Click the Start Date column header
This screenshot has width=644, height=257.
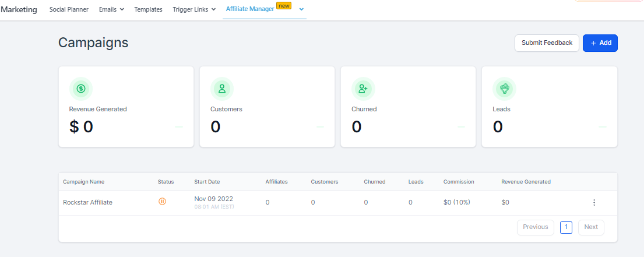(x=207, y=182)
